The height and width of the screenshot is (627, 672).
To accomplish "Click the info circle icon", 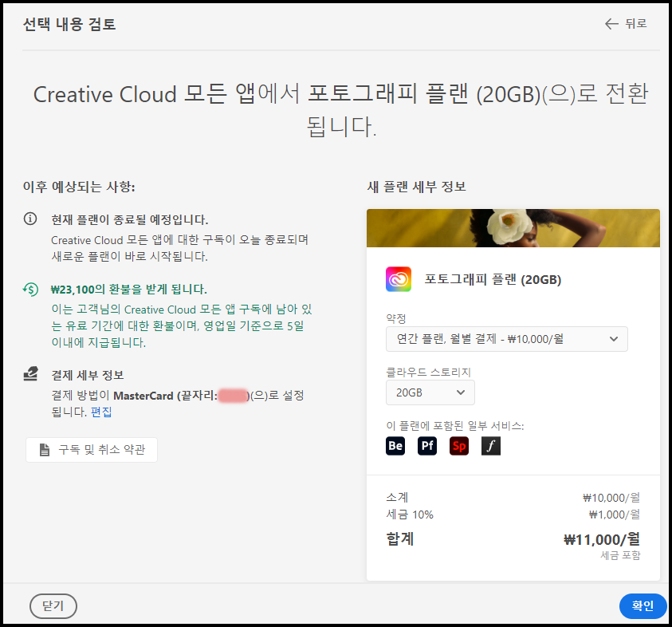I will (x=30, y=219).
